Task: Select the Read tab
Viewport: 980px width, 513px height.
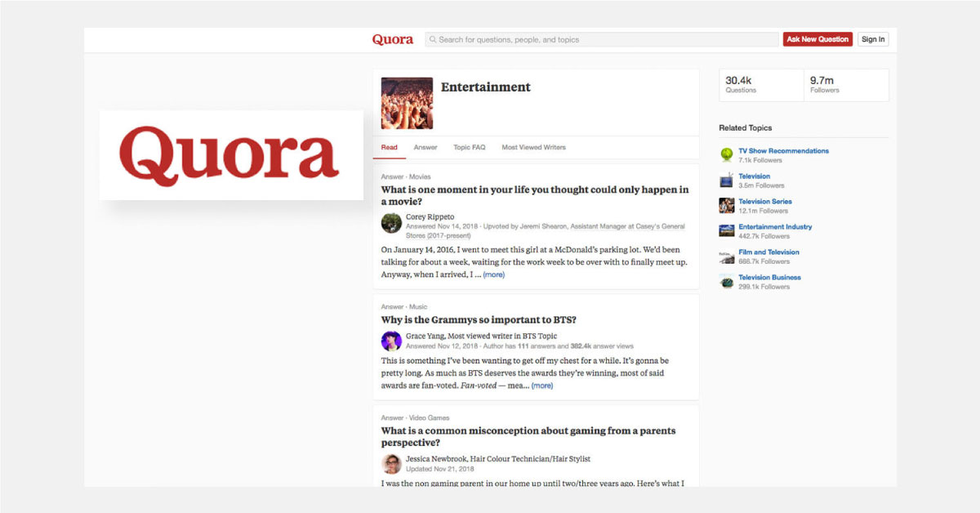Action: (389, 148)
